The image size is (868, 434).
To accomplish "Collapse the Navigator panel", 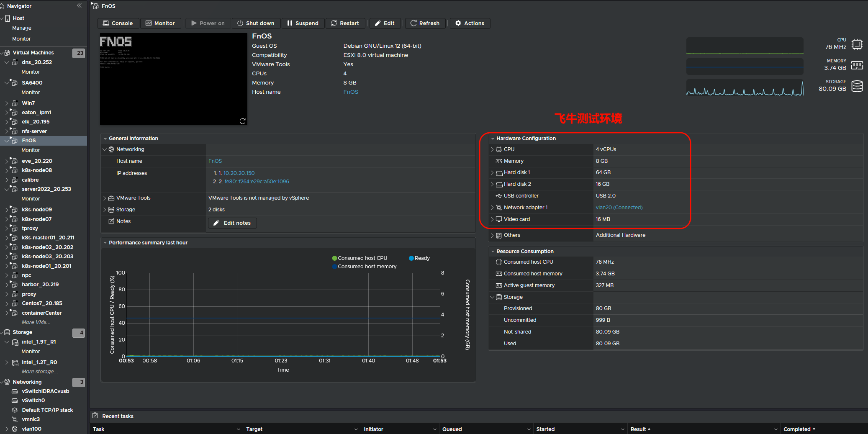I will tap(79, 6).
